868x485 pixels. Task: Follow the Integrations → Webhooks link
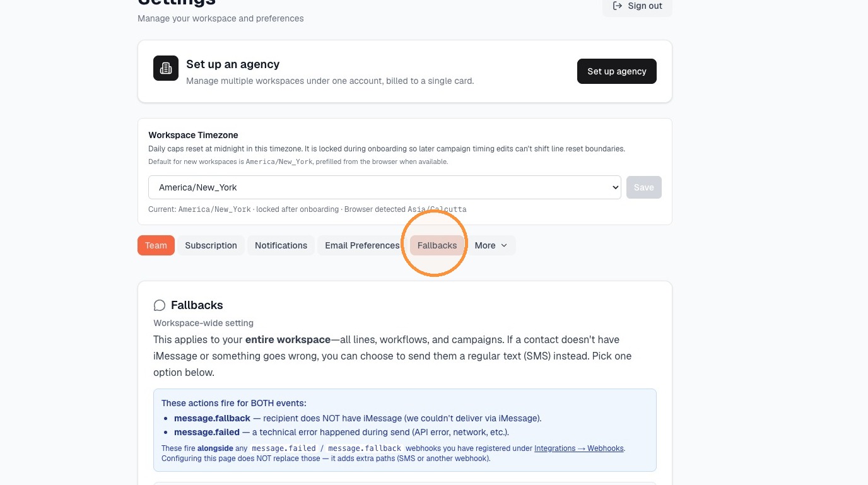pyautogui.click(x=579, y=448)
